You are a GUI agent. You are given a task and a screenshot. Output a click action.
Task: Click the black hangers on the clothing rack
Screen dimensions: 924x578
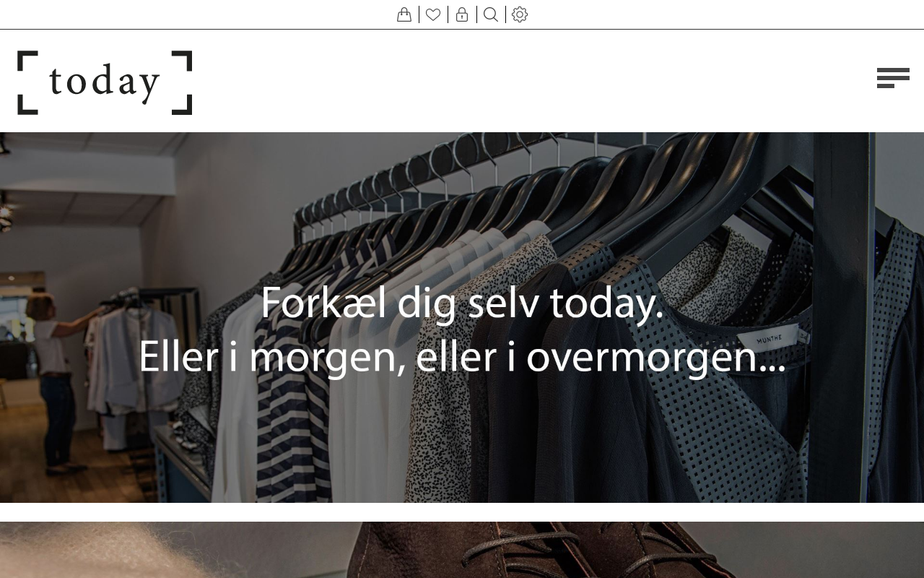click(x=505, y=188)
